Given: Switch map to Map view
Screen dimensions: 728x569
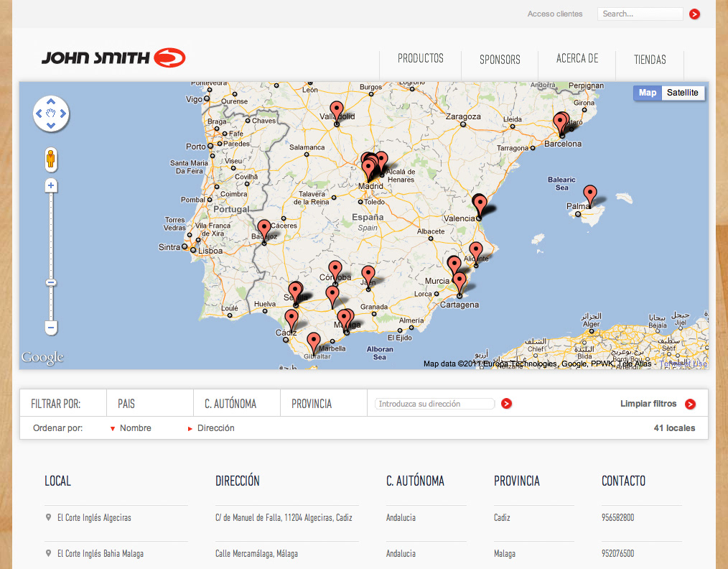Looking at the screenshot, I should 647,93.
